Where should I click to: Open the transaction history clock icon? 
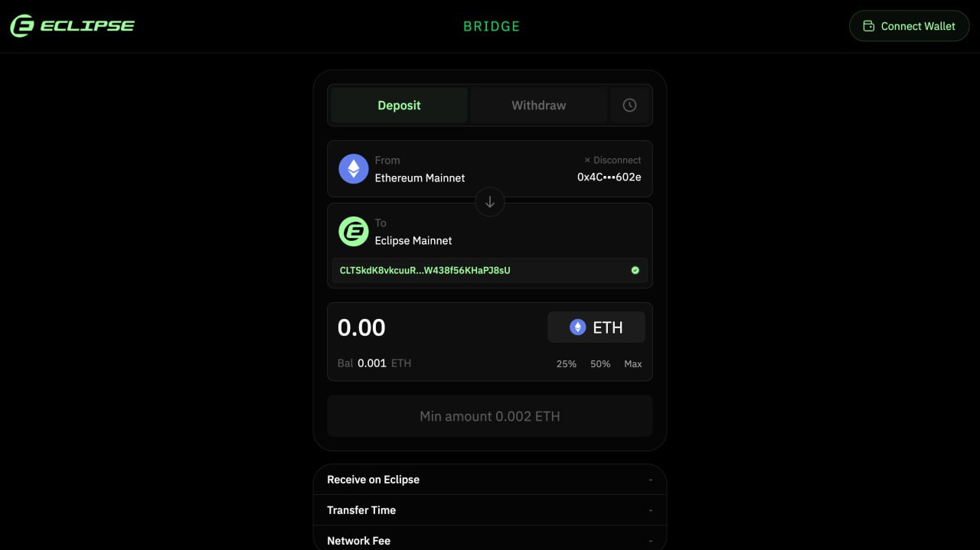(629, 106)
